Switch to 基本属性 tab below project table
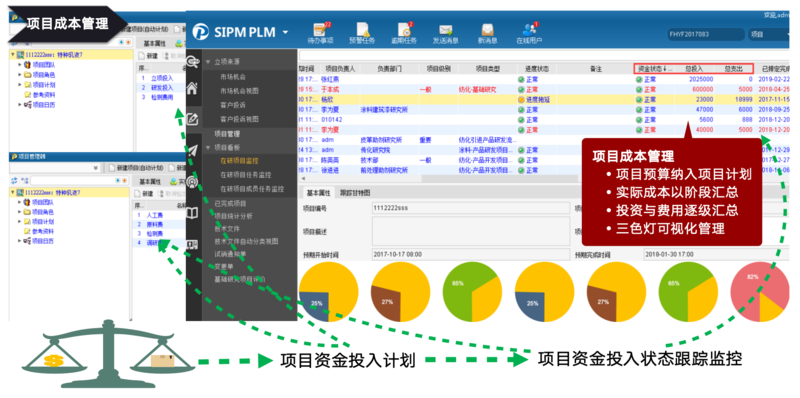The image size is (800, 398). pos(318,193)
